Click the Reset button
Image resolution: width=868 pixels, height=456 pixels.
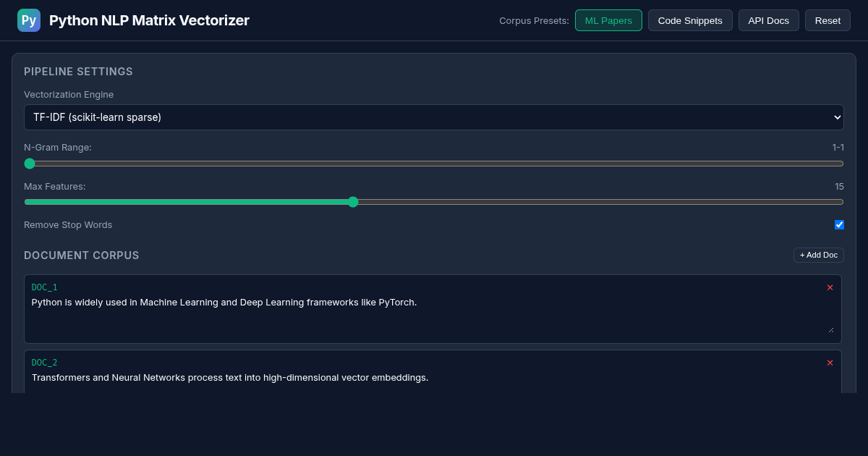coord(827,20)
